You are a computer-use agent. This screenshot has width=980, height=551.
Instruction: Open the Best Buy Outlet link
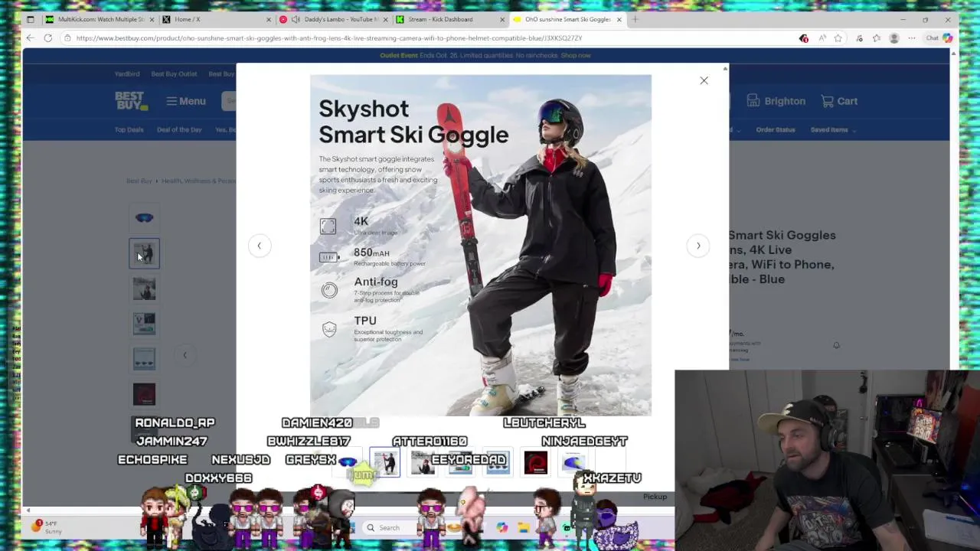174,74
